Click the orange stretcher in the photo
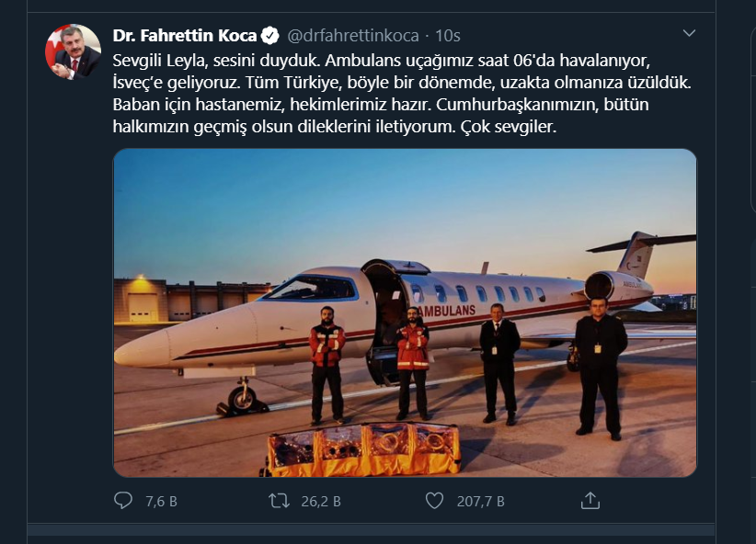This screenshot has height=544, width=756. 361,448
